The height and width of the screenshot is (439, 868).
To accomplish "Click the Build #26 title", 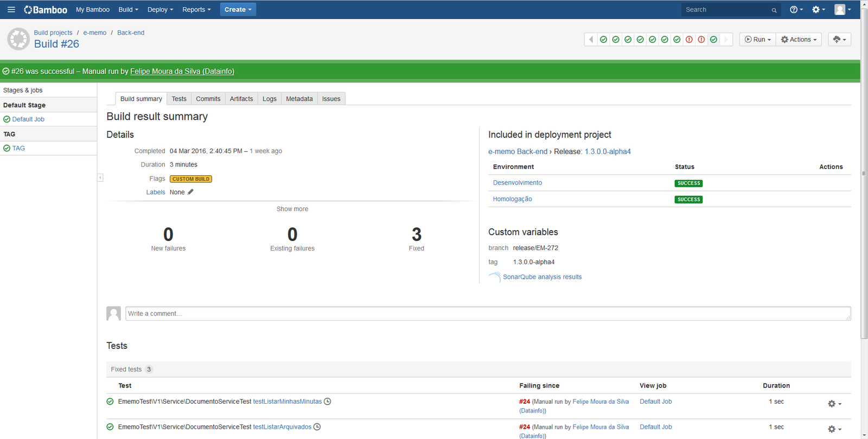I will point(56,44).
